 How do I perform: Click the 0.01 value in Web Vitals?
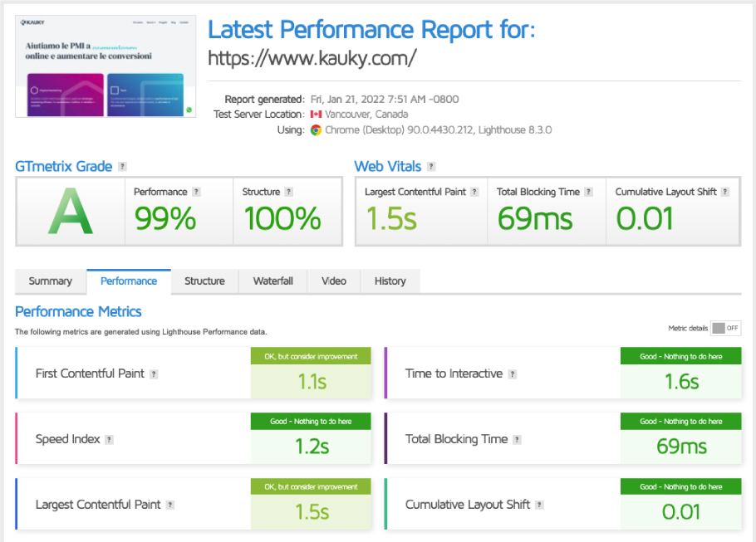click(x=645, y=219)
